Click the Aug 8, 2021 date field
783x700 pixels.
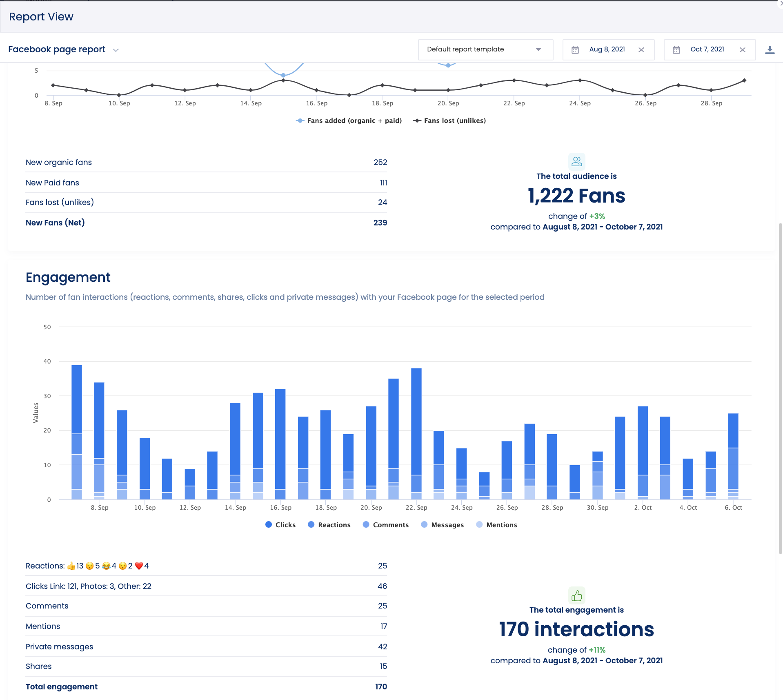607,49
